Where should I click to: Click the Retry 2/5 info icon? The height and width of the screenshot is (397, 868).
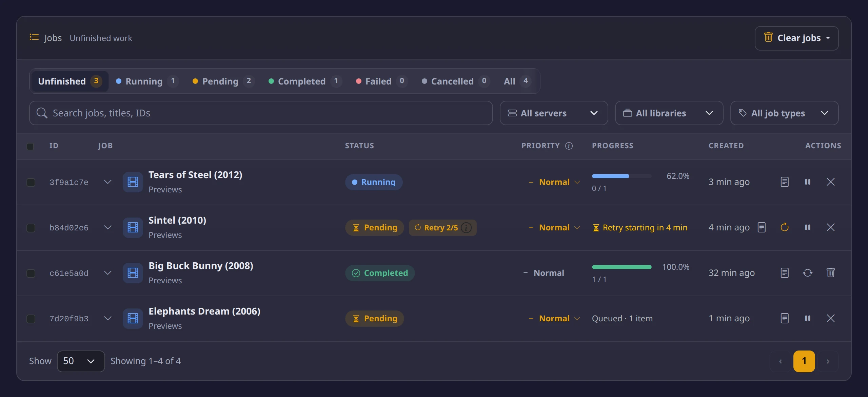[x=466, y=228]
